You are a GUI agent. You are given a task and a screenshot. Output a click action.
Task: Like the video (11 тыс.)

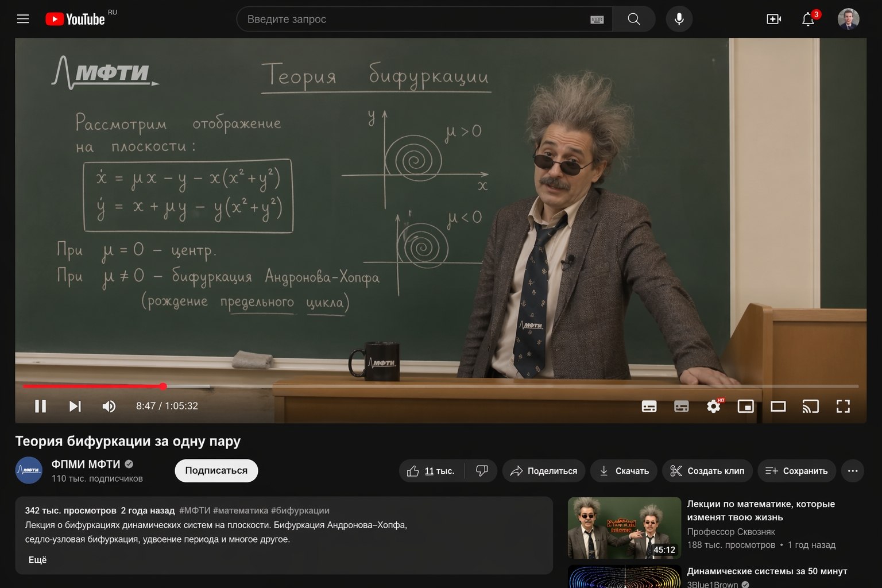431,471
